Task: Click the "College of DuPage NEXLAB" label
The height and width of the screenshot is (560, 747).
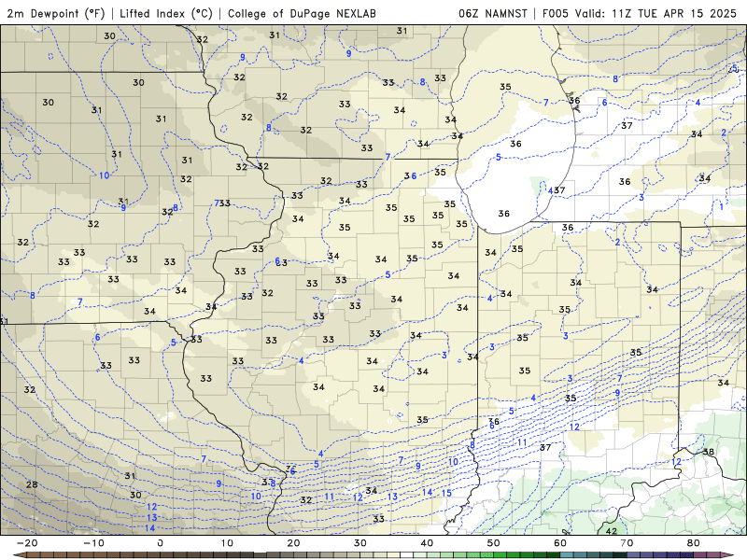Action: click(302, 13)
